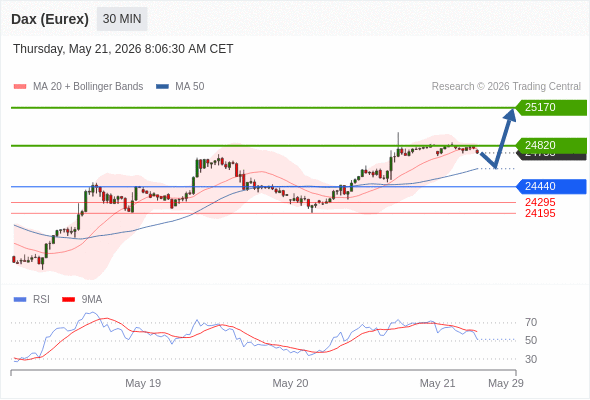Click the 24440 blue pivot price tag
The height and width of the screenshot is (400, 590).
coord(551,186)
